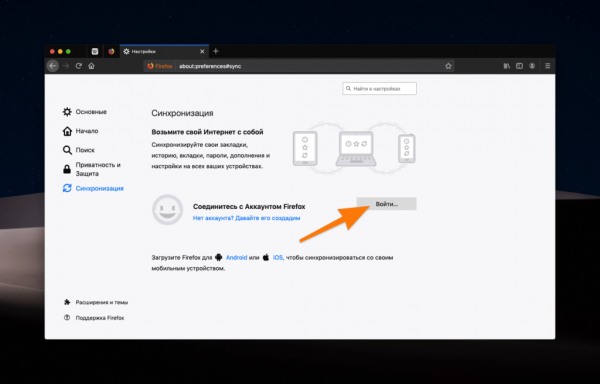Select Синхронизация category in sidebar
The height and width of the screenshot is (384, 600).
93,188
